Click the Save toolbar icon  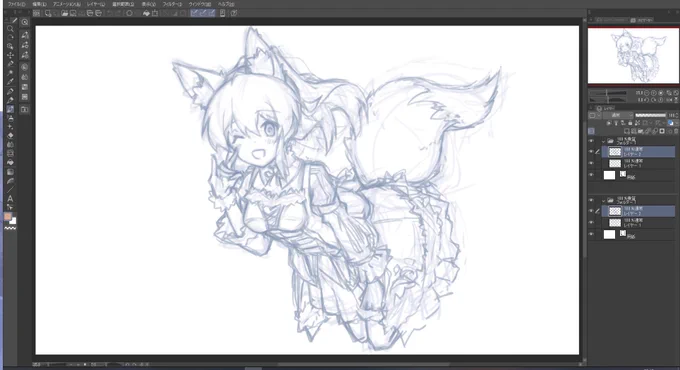73,13
